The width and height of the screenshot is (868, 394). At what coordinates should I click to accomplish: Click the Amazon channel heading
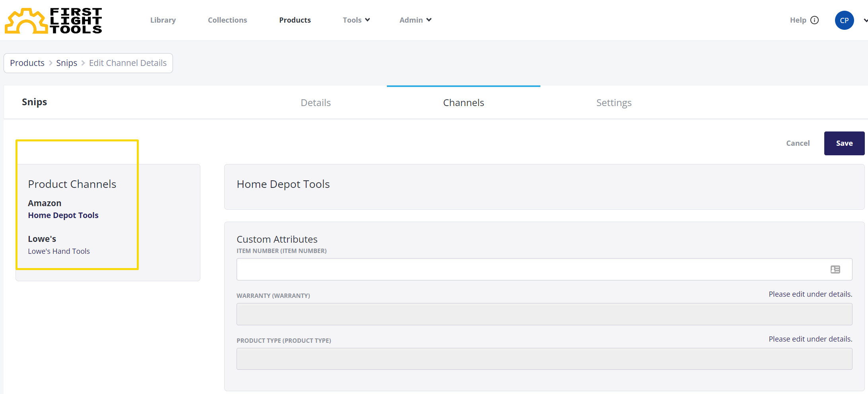coord(45,203)
